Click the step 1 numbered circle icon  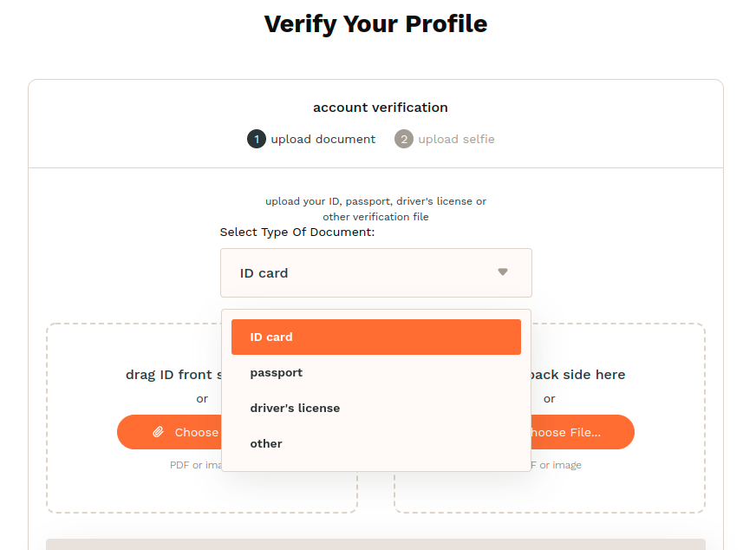[x=256, y=139]
